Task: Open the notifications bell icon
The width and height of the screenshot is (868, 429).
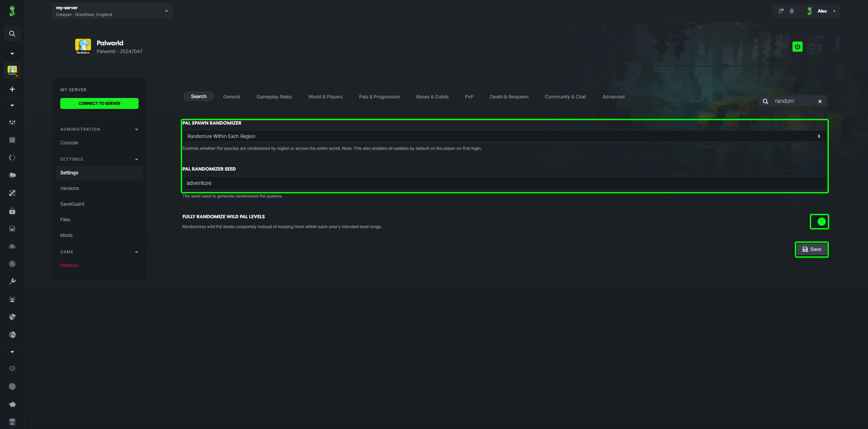Action: pyautogui.click(x=792, y=11)
